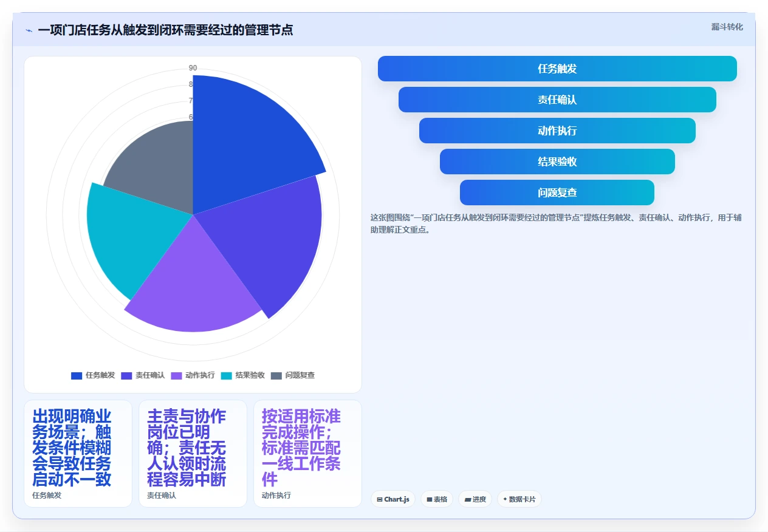This screenshot has height=532, width=768.
Task: Click the 漏斗转化 label in the header
Action: pyautogui.click(x=727, y=27)
